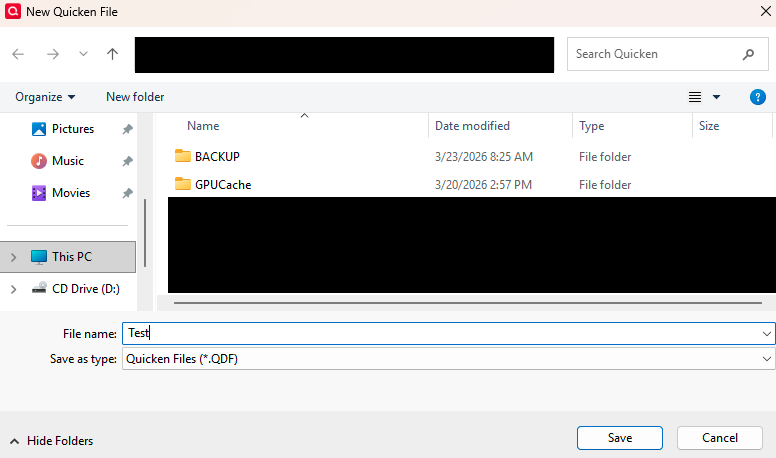
Task: Click the Back navigation arrow
Action: coord(18,54)
